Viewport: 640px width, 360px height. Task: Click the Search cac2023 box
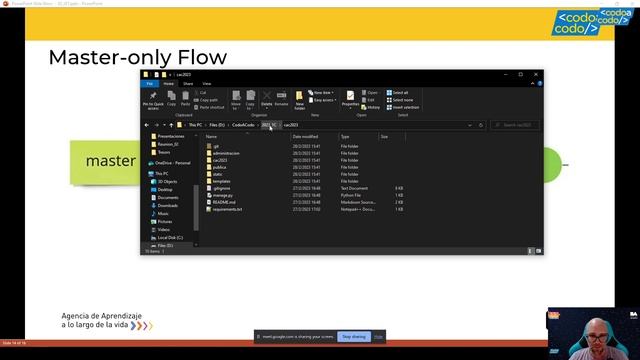click(515, 125)
